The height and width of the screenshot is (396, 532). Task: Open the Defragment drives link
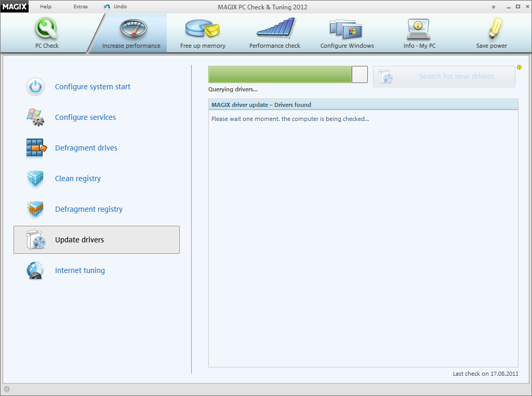[x=86, y=148]
